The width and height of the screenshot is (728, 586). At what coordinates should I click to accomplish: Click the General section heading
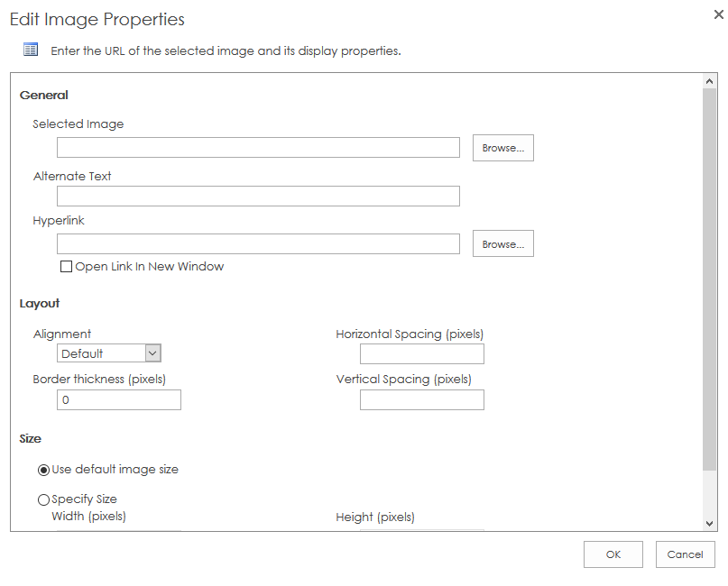(43, 96)
